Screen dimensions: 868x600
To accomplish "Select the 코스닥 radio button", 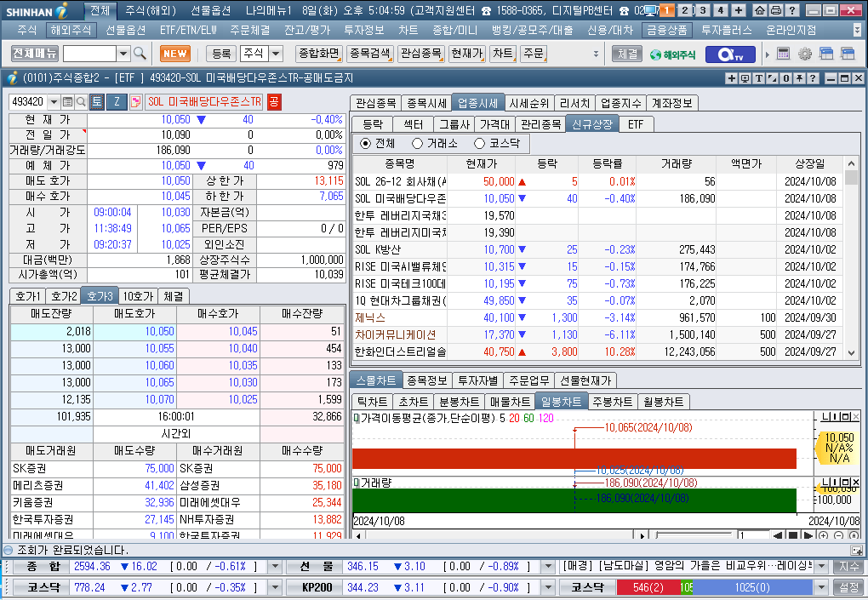I will 479,143.
